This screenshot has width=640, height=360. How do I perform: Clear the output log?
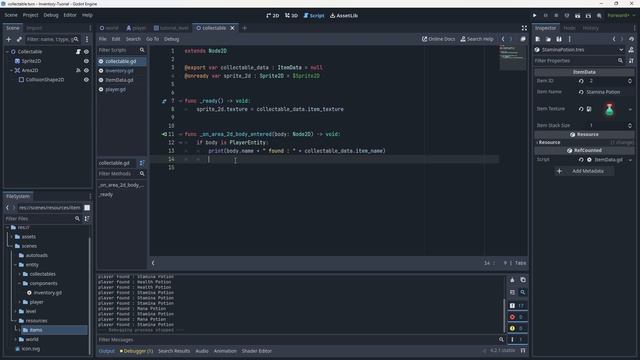click(x=512, y=280)
